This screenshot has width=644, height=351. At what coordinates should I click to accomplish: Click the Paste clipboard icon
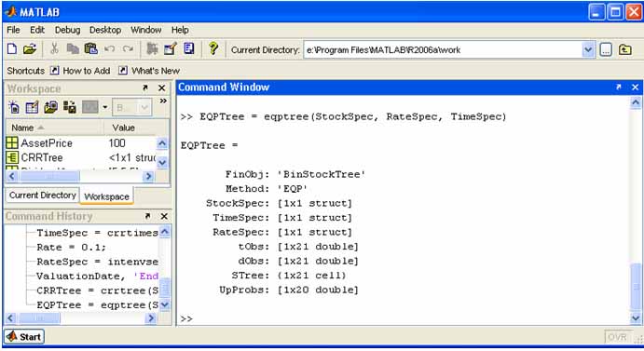90,49
